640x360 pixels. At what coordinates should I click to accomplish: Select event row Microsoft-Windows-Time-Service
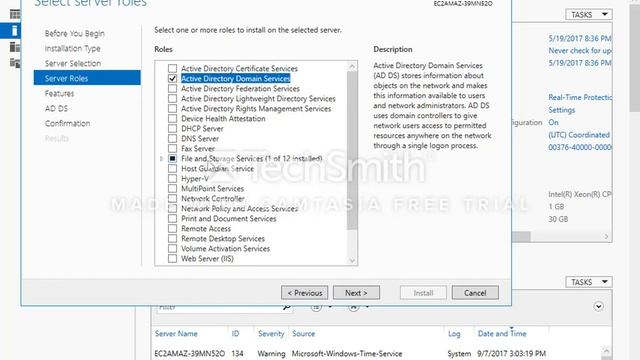[x=347, y=353]
